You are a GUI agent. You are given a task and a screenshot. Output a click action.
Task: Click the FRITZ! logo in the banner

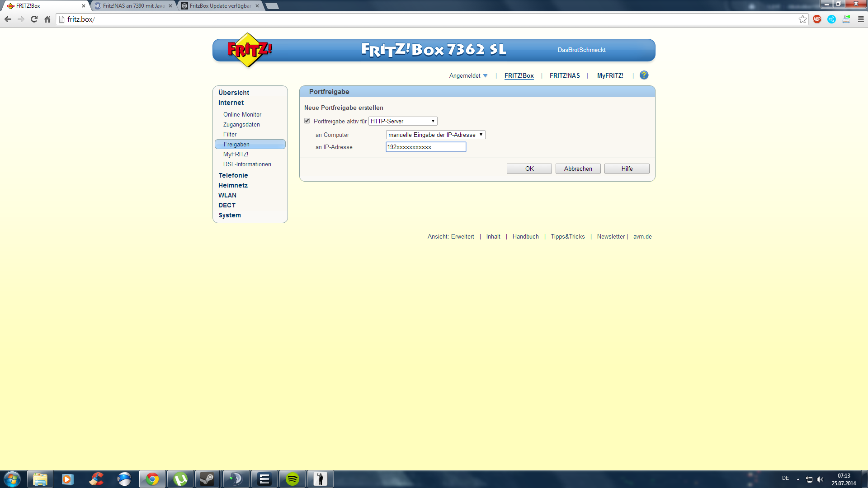[249, 50]
